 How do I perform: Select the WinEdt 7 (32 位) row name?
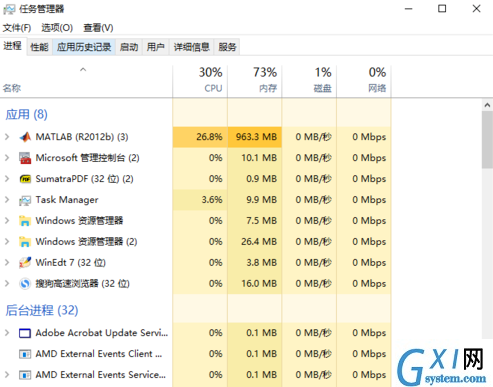point(71,263)
